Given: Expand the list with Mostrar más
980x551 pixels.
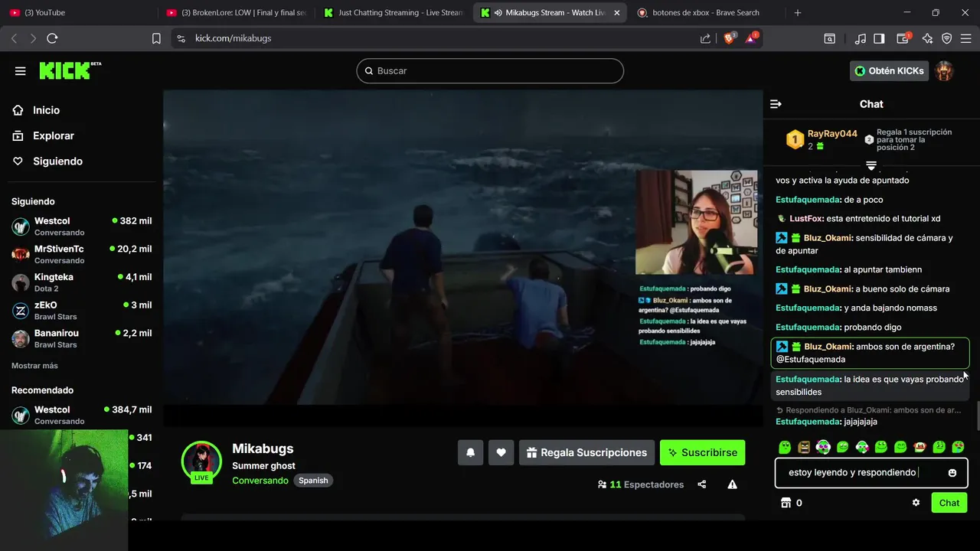Looking at the screenshot, I should [34, 366].
